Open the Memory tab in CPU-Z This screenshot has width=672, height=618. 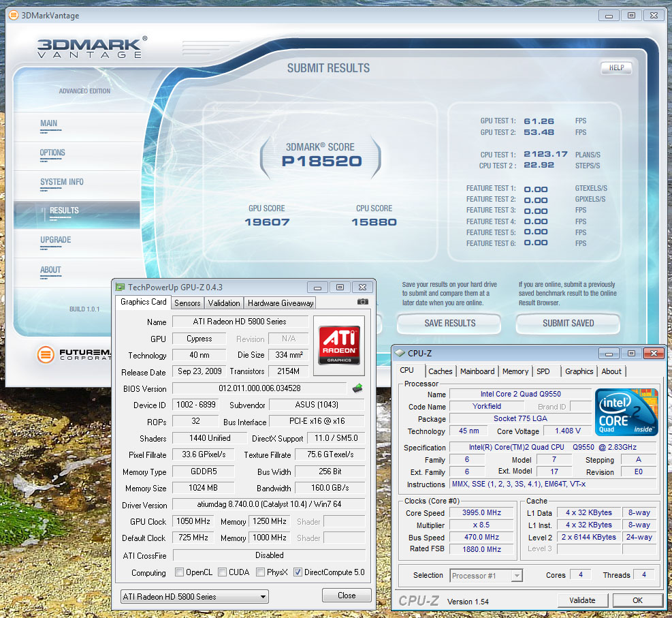[515, 371]
